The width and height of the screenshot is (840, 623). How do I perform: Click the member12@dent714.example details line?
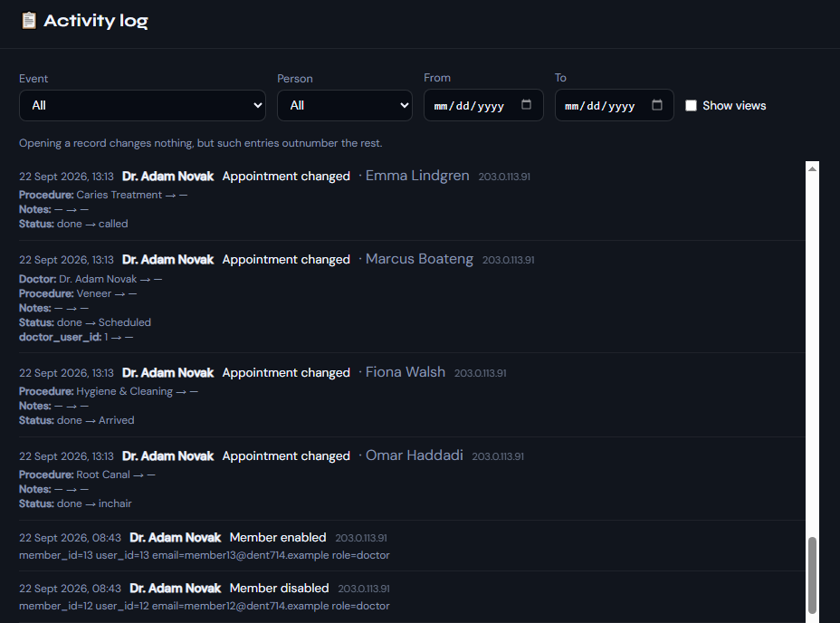click(x=204, y=606)
